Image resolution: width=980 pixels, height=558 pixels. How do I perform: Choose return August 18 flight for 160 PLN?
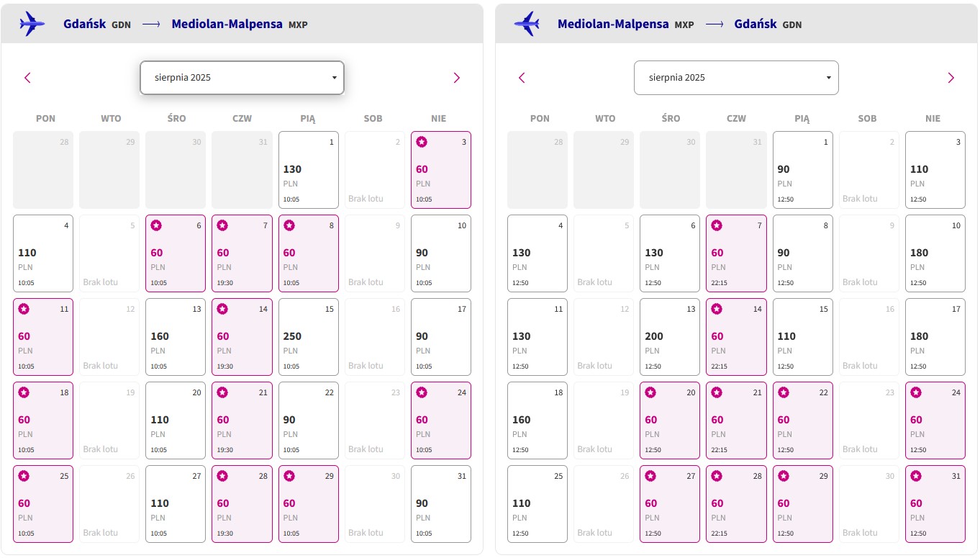537,420
